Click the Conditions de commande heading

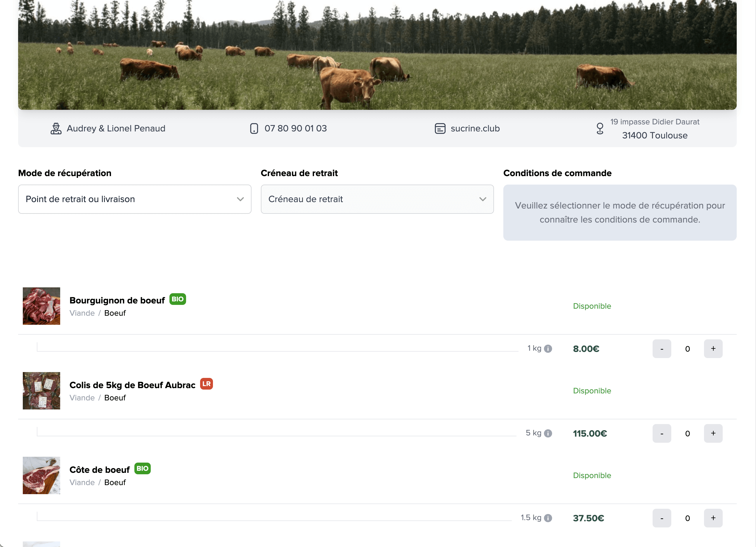point(557,173)
